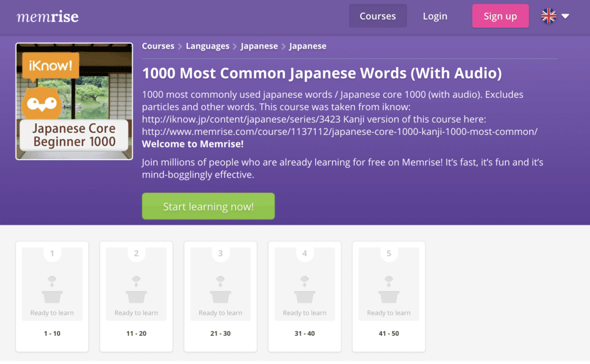Expand the language dropdown arrow
Screen dimensions: 590x364
[565, 16]
